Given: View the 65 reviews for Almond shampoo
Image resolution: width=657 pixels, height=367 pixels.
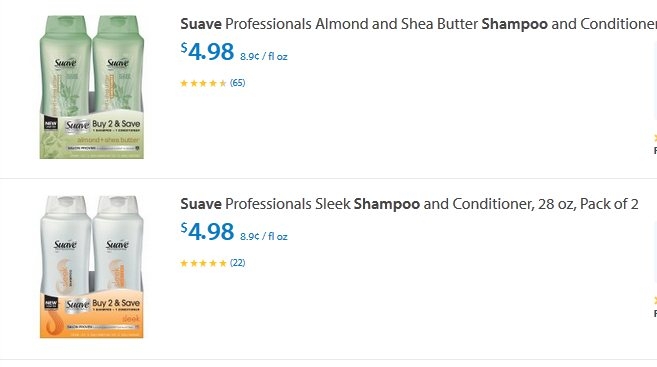Looking at the screenshot, I should pos(238,83).
